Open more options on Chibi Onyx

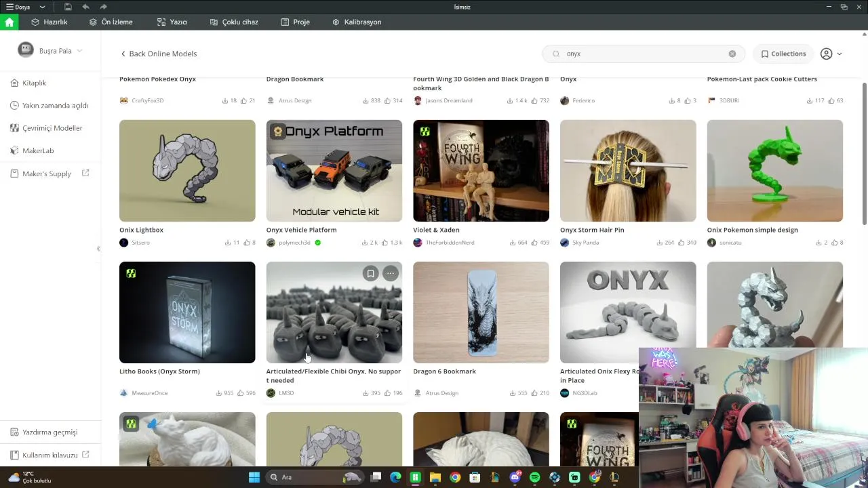390,273
